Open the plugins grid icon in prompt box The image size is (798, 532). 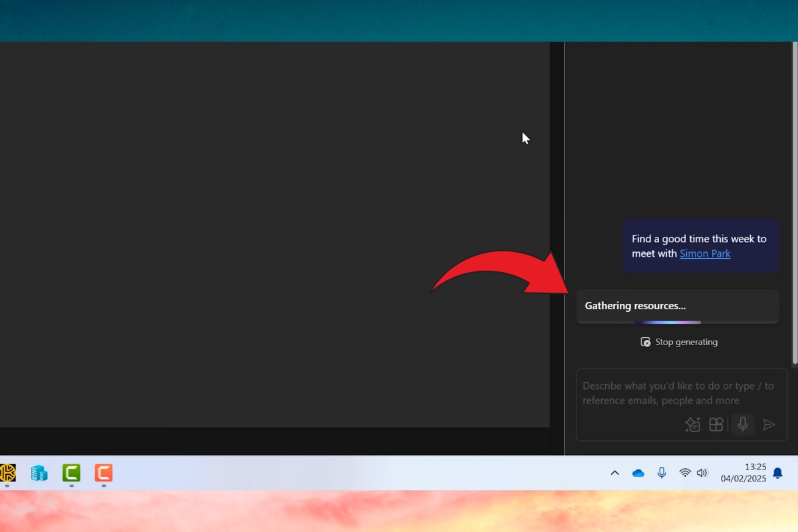(x=716, y=424)
